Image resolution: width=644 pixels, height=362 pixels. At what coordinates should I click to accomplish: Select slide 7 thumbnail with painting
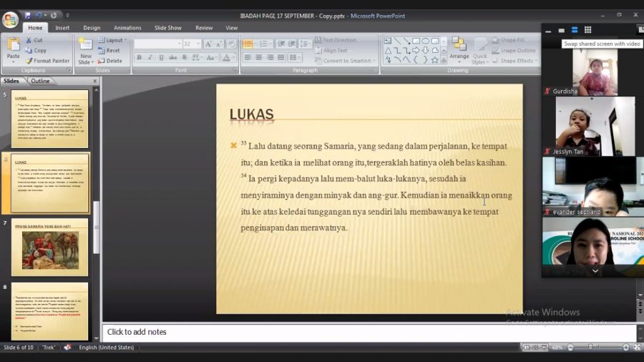[49, 248]
